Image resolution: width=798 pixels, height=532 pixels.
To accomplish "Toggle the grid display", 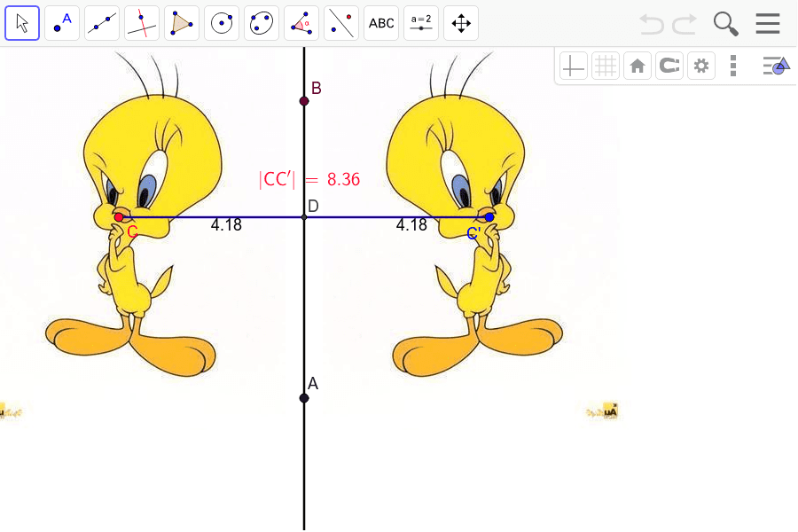I will 606,66.
